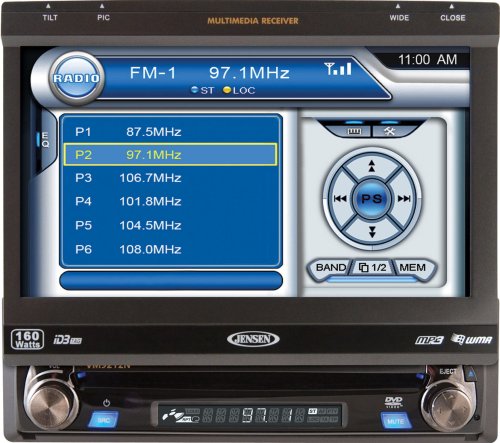
Task: Click the Jensen logo
Action: [253, 339]
